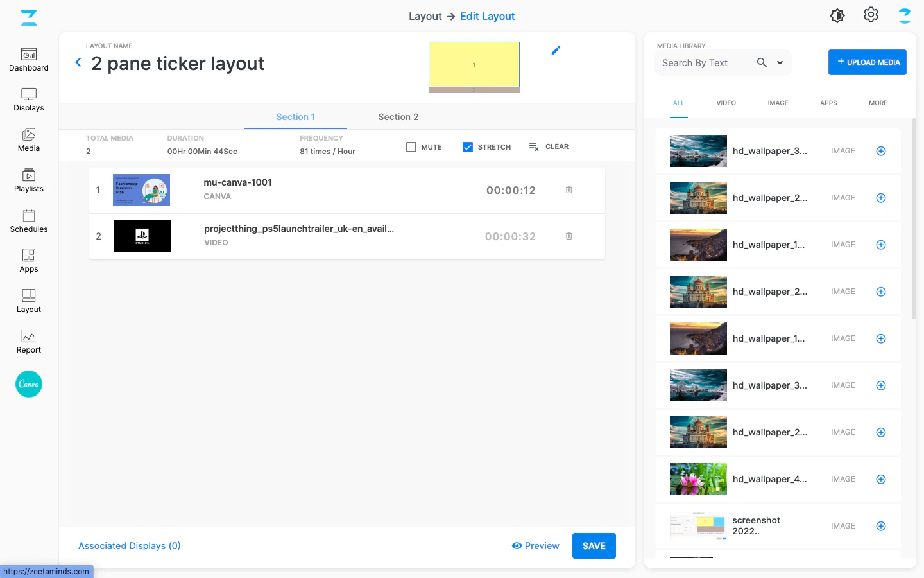Add hd_wallpaper_4 image with plus icon
Image resolution: width=924 pixels, height=578 pixels.
point(881,479)
